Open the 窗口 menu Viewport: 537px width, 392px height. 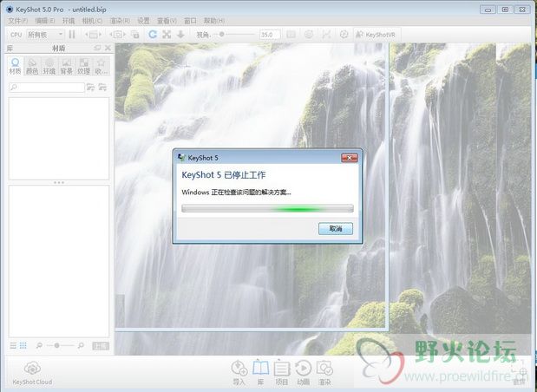click(190, 21)
